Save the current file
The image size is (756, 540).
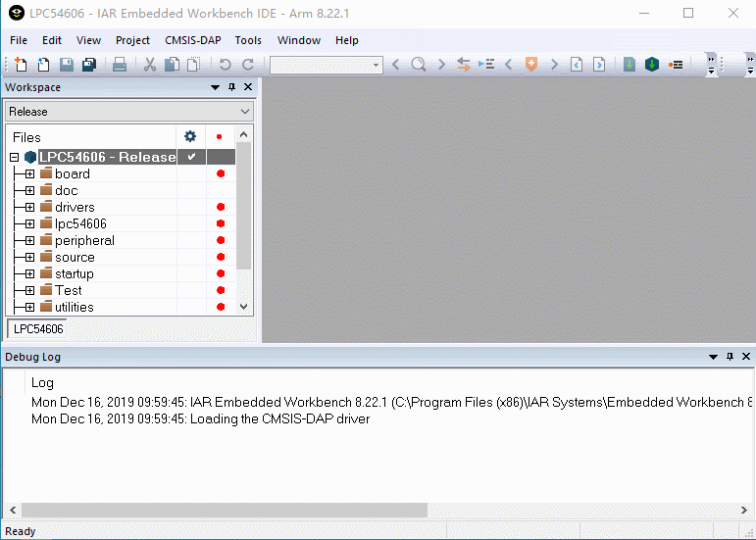[x=67, y=64]
